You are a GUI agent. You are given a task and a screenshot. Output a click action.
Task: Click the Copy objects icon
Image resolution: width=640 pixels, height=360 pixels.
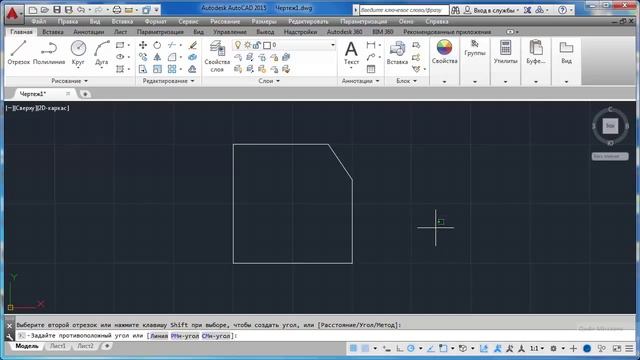143,57
